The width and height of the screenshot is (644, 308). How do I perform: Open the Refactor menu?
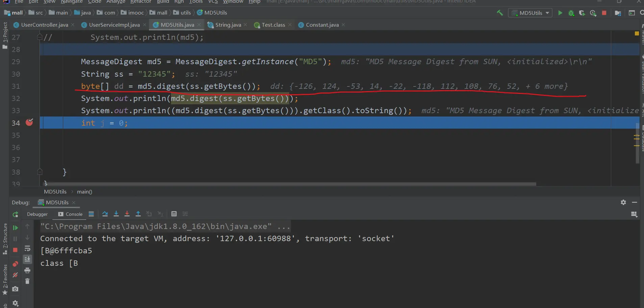[141, 2]
